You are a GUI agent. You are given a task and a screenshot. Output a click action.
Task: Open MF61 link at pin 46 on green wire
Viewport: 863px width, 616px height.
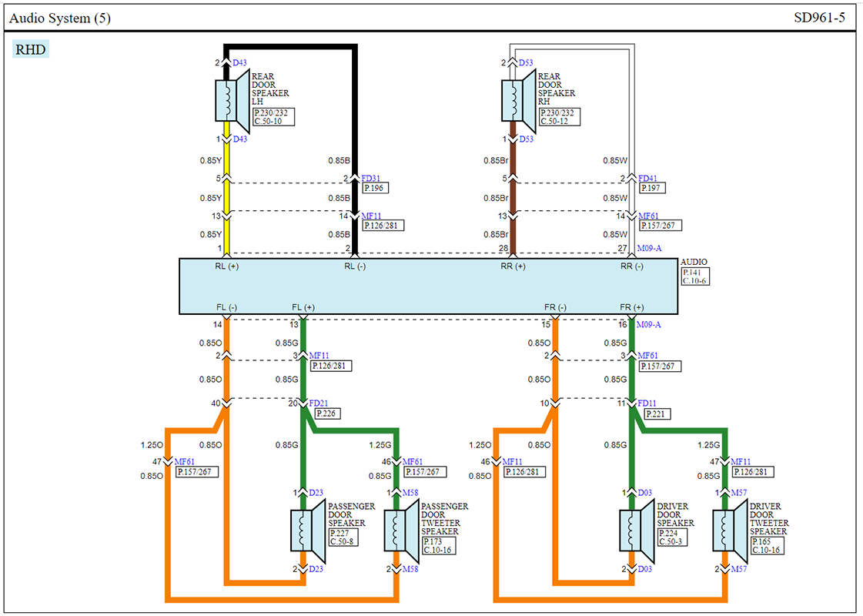[412, 462]
